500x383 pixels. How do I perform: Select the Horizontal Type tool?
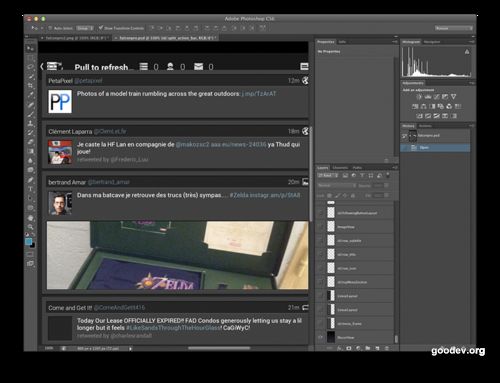click(x=30, y=189)
